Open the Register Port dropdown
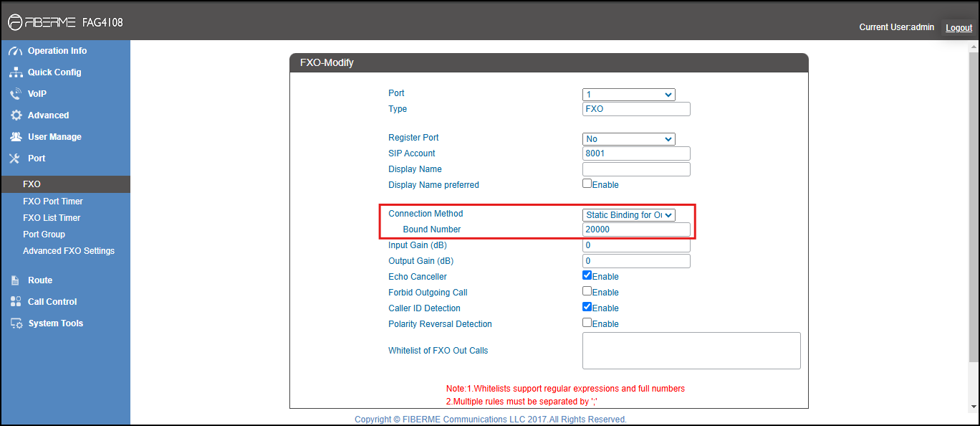 pyautogui.click(x=629, y=139)
